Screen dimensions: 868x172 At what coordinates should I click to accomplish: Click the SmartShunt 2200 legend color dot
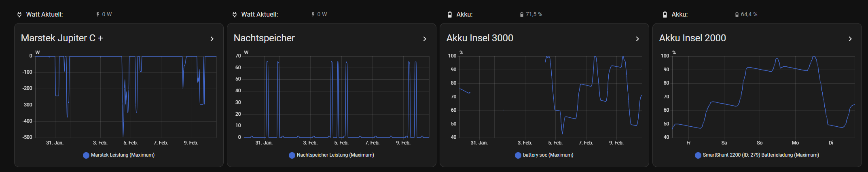pos(698,155)
